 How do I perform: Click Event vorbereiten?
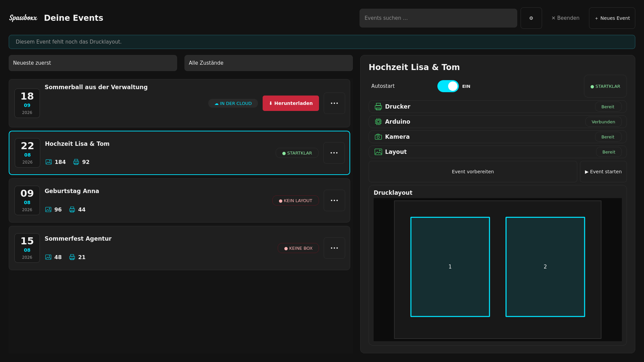473,172
